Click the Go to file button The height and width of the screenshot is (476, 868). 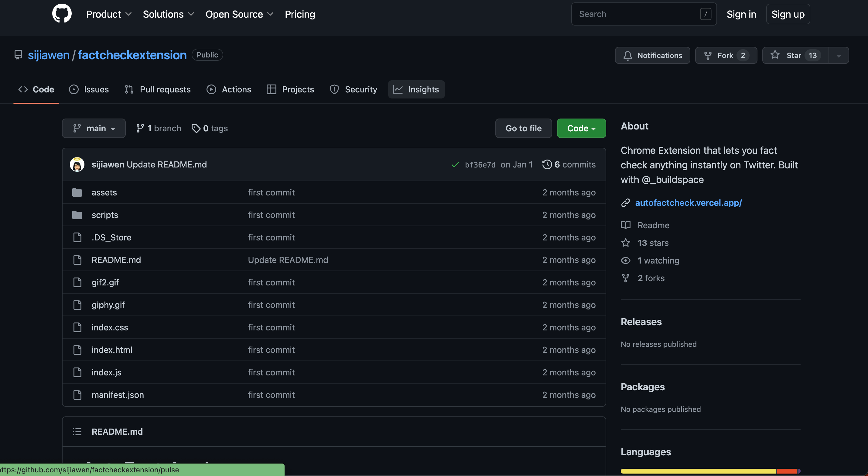point(523,128)
